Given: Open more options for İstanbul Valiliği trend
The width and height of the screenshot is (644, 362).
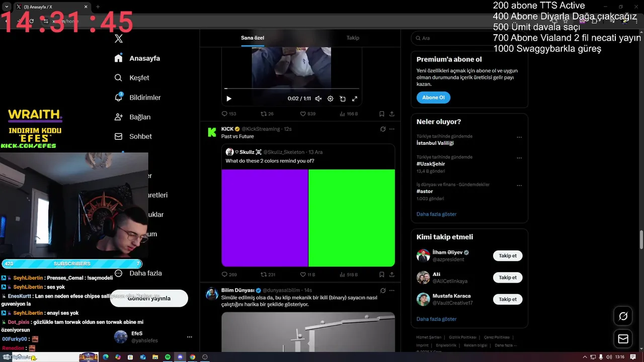Looking at the screenshot, I should click(x=519, y=137).
